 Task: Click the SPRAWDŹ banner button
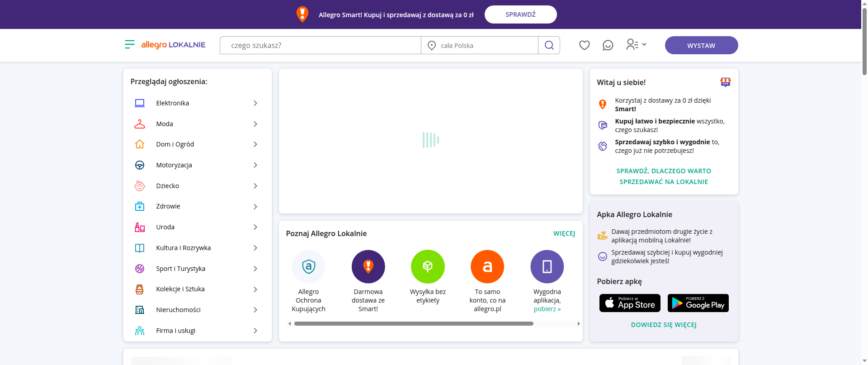pos(521,14)
